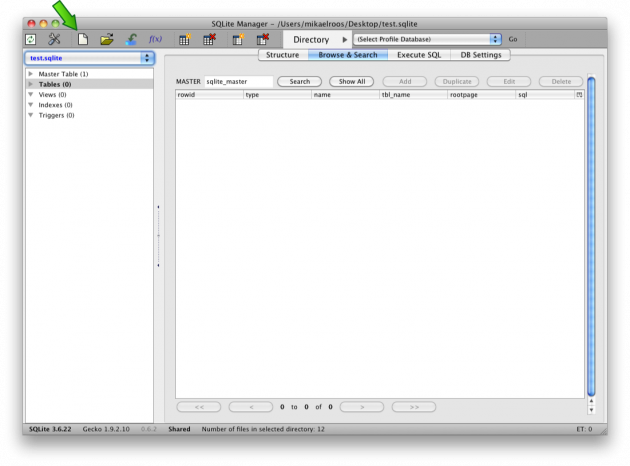Click the green arrow import icon
The height and width of the screenshot is (466, 630).
point(131,39)
